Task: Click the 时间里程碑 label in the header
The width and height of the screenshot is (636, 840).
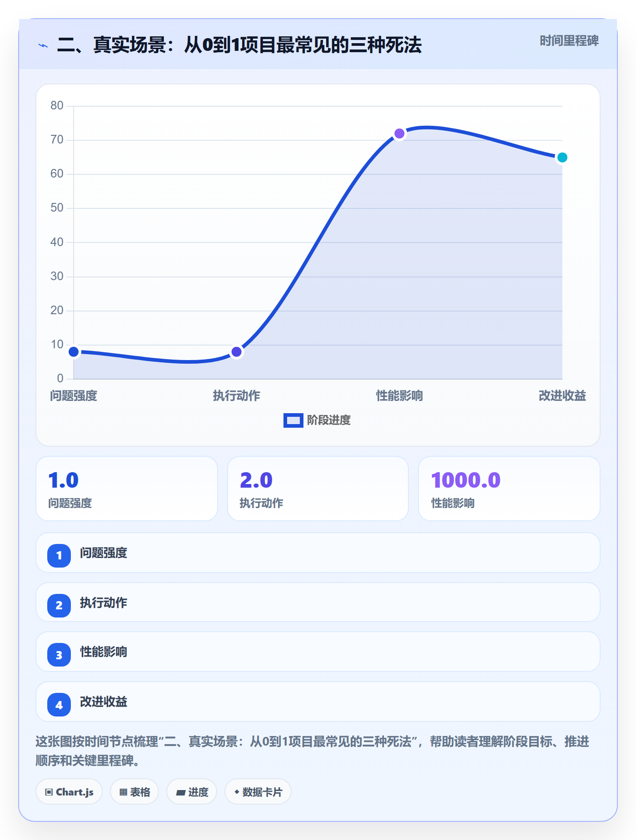Action: pyautogui.click(x=569, y=41)
